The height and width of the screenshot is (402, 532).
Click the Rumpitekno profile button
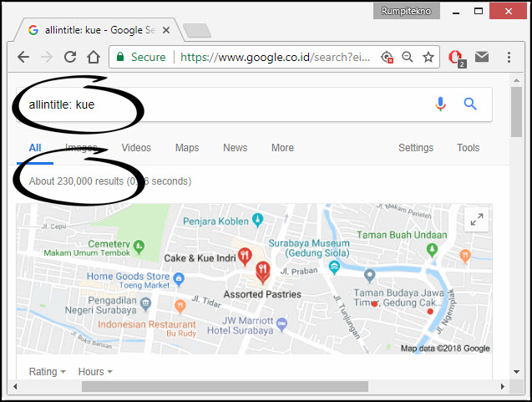pos(407,11)
